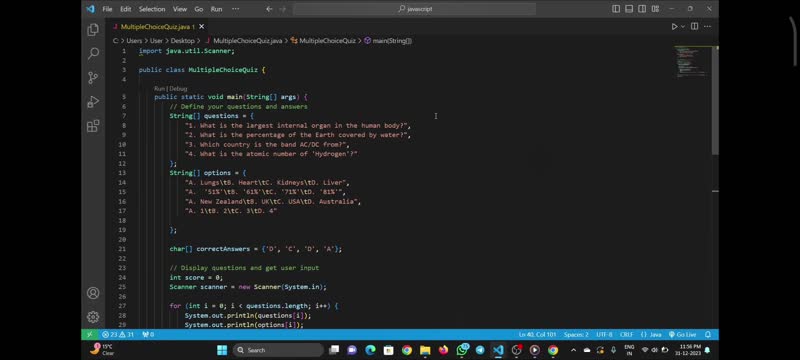
Task: Click the command center search field
Action: click(414, 9)
